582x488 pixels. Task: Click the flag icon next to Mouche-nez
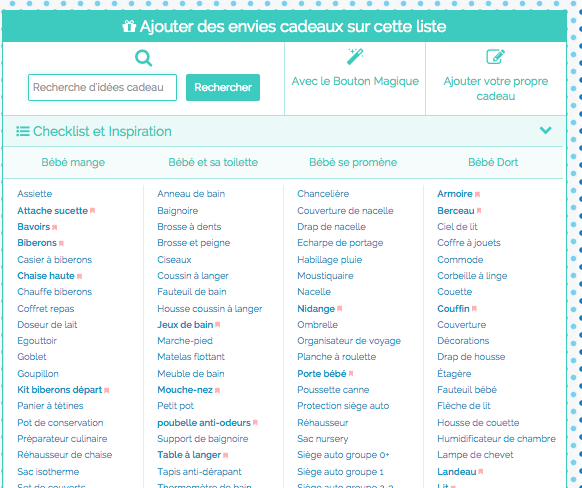(x=218, y=390)
